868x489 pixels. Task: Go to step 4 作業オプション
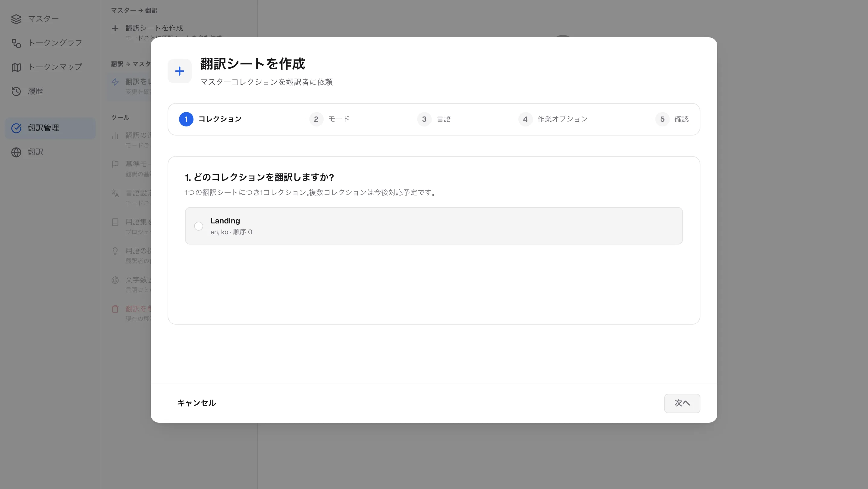(553, 119)
